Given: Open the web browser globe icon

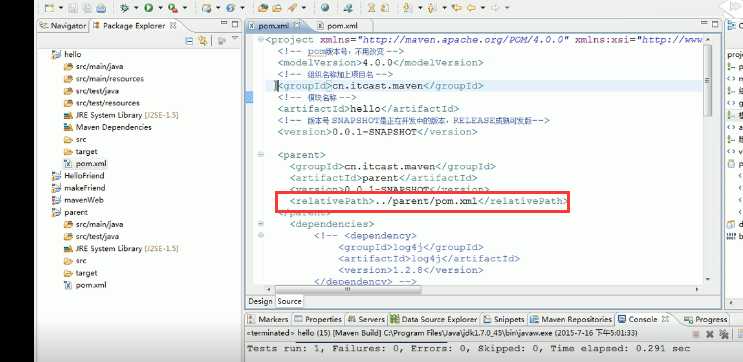Looking at the screenshot, I should pos(325,8).
